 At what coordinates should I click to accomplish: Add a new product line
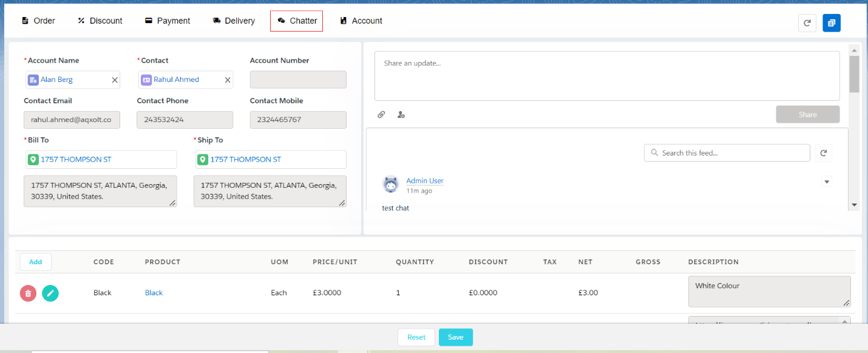(x=36, y=262)
